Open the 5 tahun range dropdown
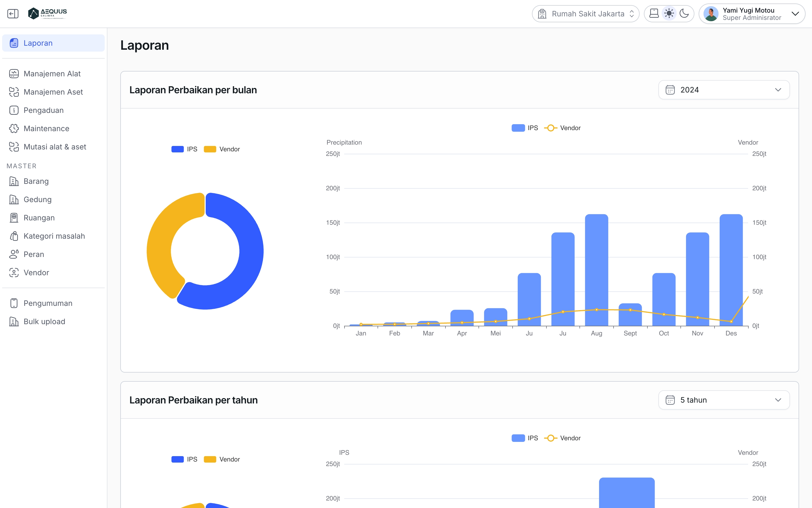812x508 pixels. (x=724, y=400)
